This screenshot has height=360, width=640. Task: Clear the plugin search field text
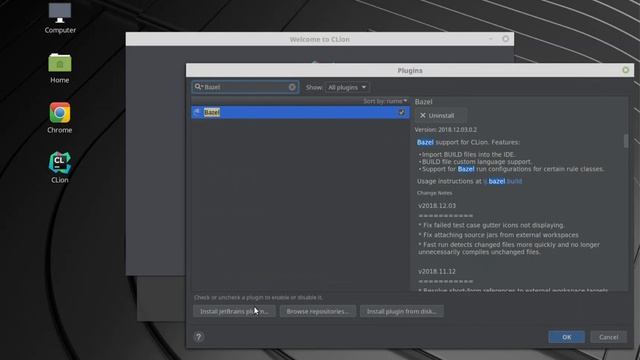tap(292, 87)
